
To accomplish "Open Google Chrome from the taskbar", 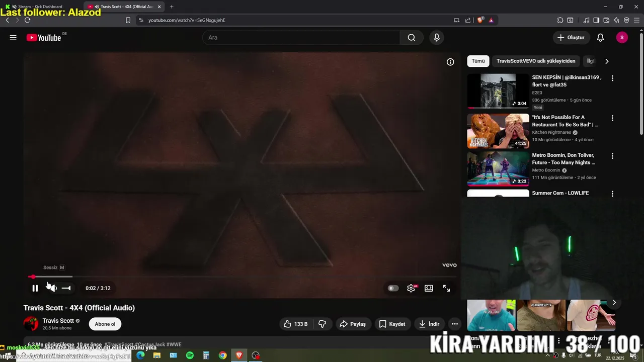I will (222, 355).
